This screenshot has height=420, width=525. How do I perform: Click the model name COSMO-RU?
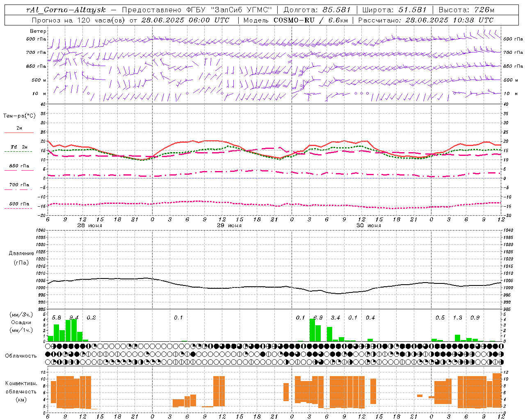pos(294,20)
